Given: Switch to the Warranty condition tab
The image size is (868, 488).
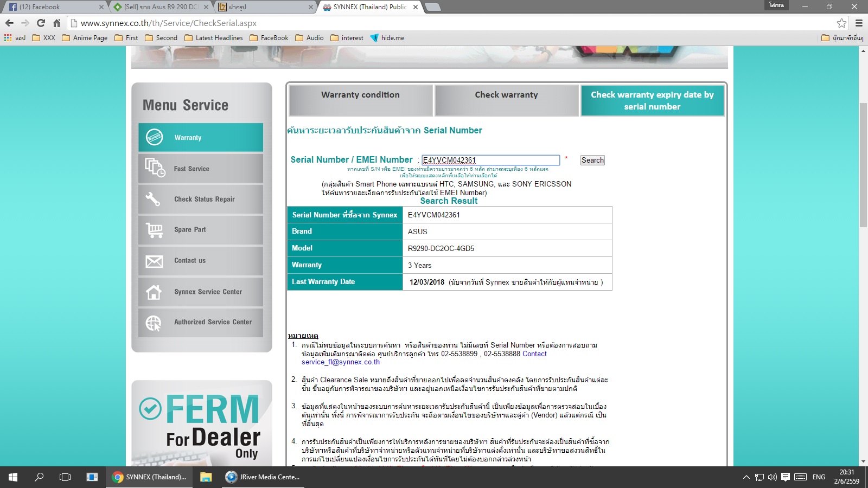Looking at the screenshot, I should tap(361, 100).
